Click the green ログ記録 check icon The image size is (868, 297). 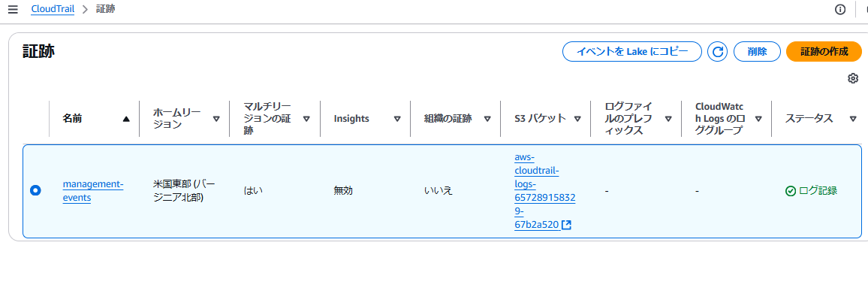click(x=791, y=191)
